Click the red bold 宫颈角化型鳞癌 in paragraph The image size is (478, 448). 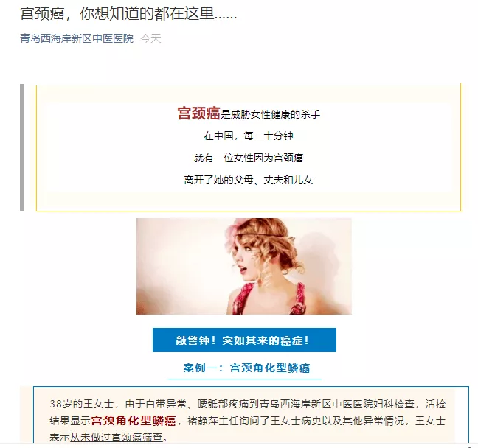(x=134, y=421)
